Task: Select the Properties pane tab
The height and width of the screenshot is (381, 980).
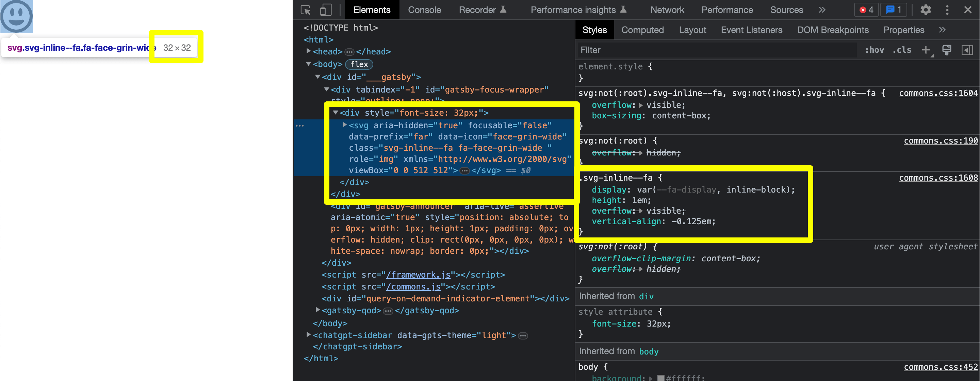Action: coord(903,30)
